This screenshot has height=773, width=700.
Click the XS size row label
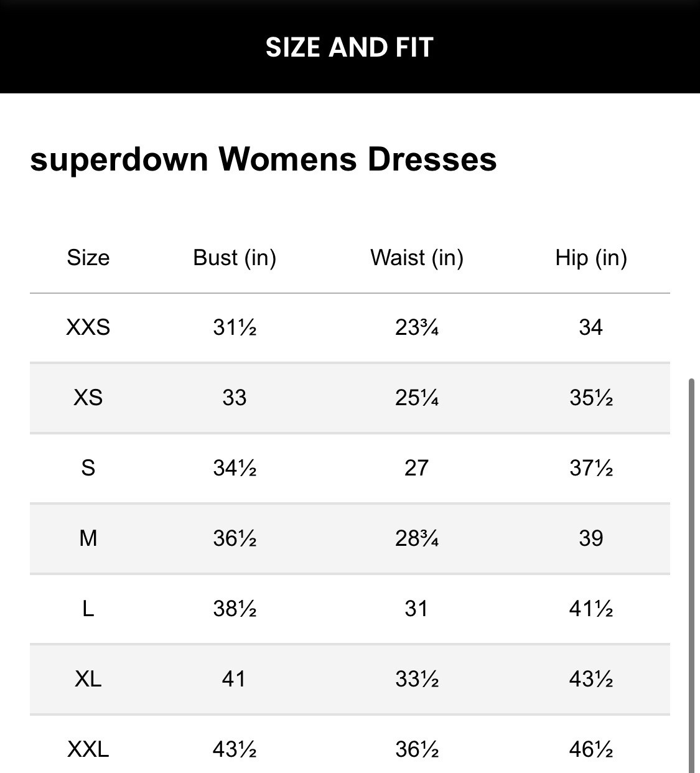click(88, 397)
